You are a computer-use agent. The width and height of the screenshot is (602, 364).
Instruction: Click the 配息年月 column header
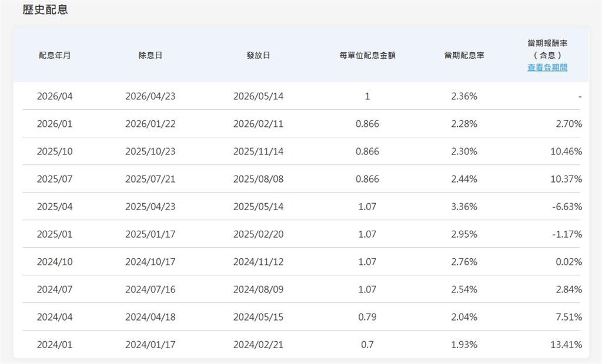[x=55, y=55]
